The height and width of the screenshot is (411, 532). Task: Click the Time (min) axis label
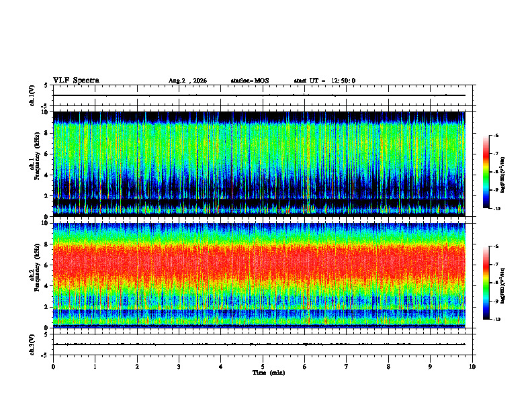pos(269,373)
